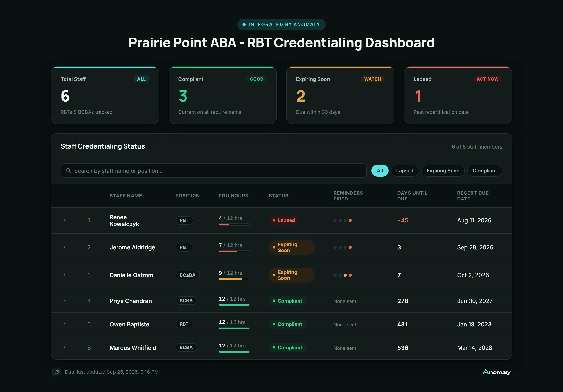Expand Renee Kowalczyk's row

(65, 220)
